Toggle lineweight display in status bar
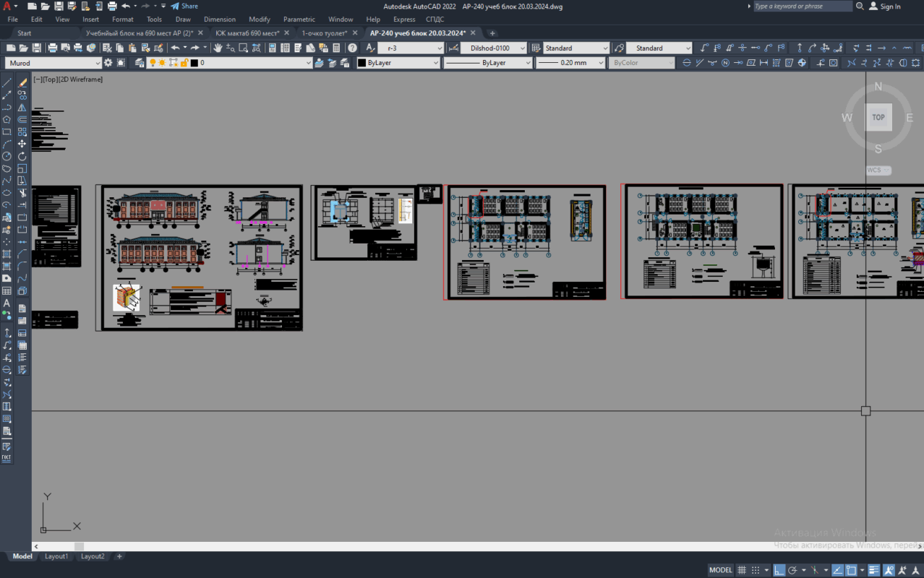Screen dimensions: 924x578 pos(873,570)
